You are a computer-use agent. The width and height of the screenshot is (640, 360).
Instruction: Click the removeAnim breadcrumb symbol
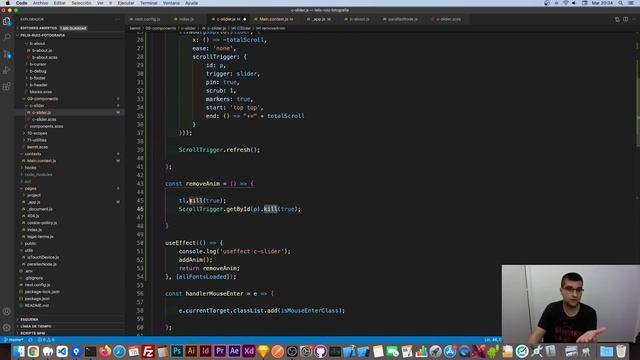[271, 28]
